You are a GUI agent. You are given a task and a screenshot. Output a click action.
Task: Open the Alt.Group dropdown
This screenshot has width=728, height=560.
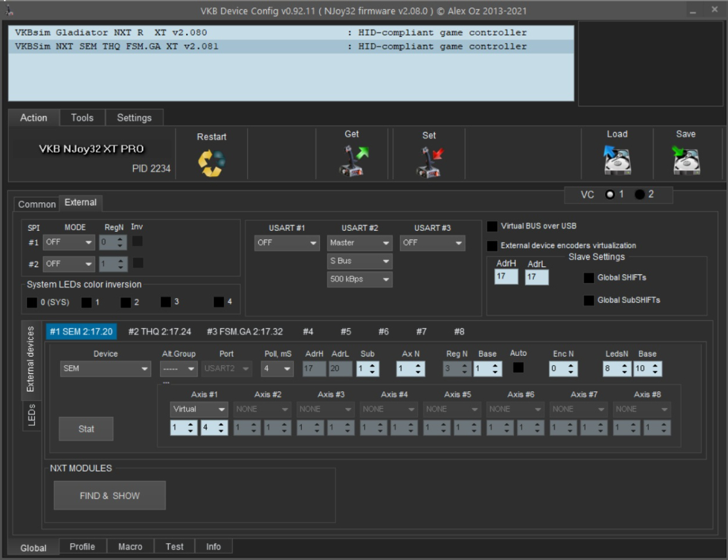pyautogui.click(x=179, y=369)
